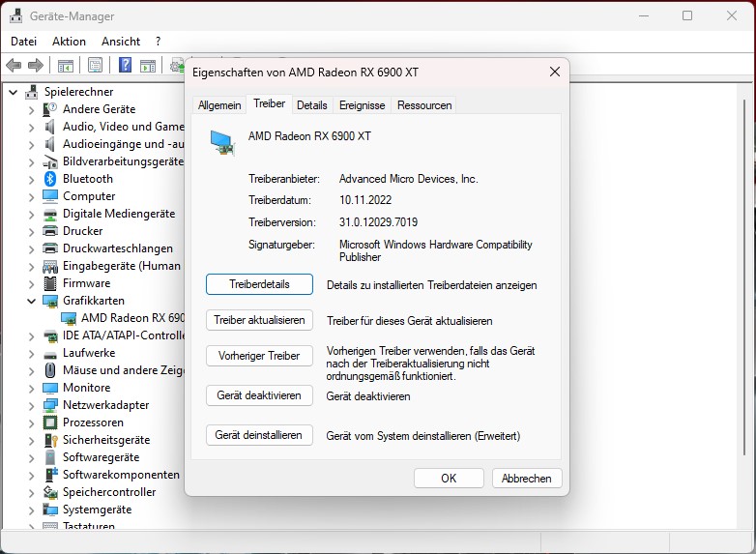Click the Vorheriger Treiber button
756x554 pixels.
259,356
